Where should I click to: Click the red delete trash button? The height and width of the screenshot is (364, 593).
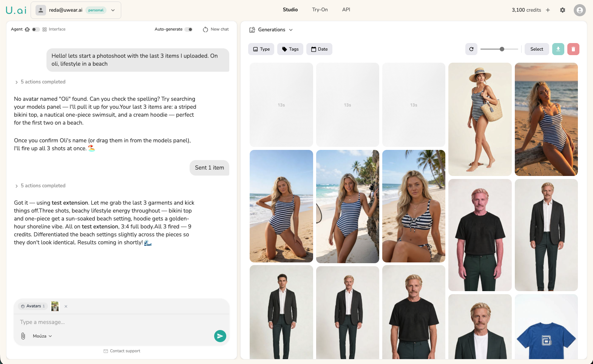[573, 49]
